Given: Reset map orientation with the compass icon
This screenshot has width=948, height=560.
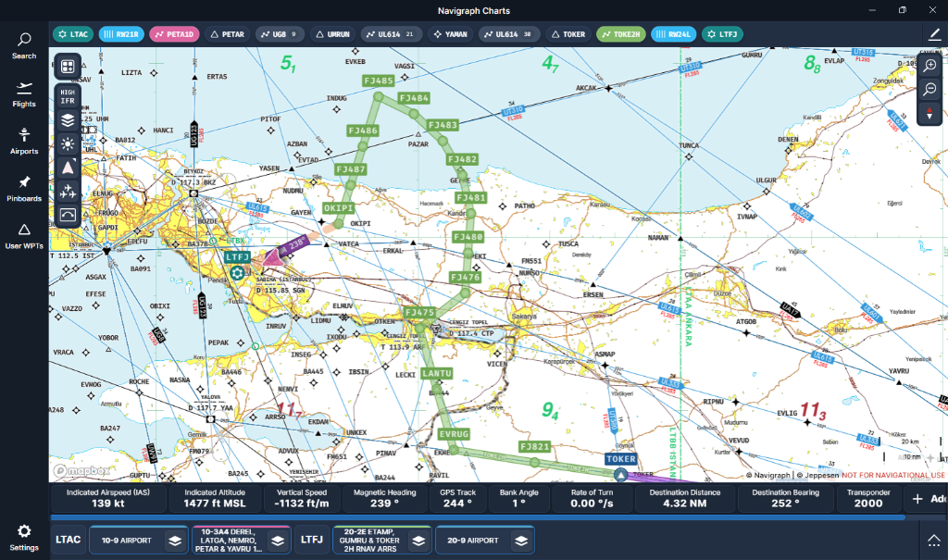Looking at the screenshot, I should tap(929, 113).
